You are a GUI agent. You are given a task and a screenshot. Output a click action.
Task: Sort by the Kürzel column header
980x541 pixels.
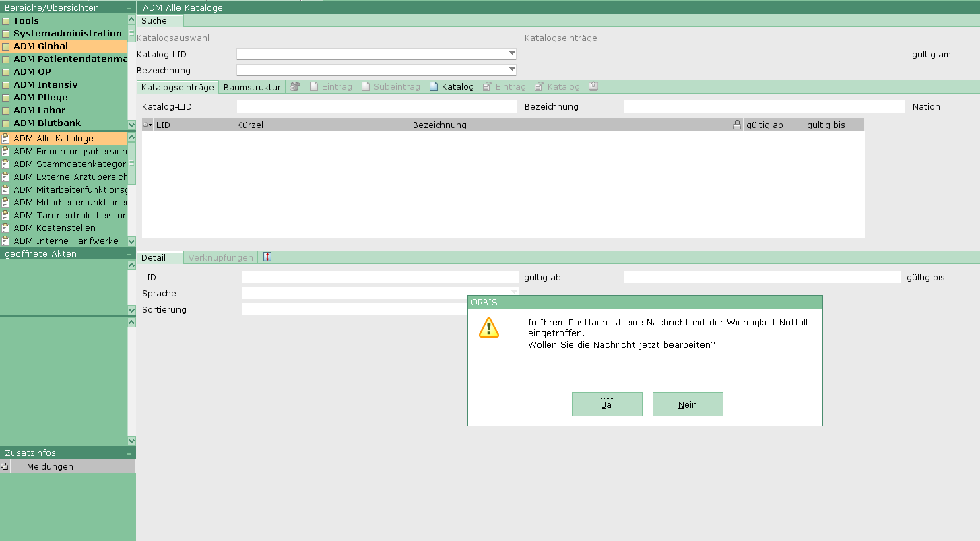322,125
